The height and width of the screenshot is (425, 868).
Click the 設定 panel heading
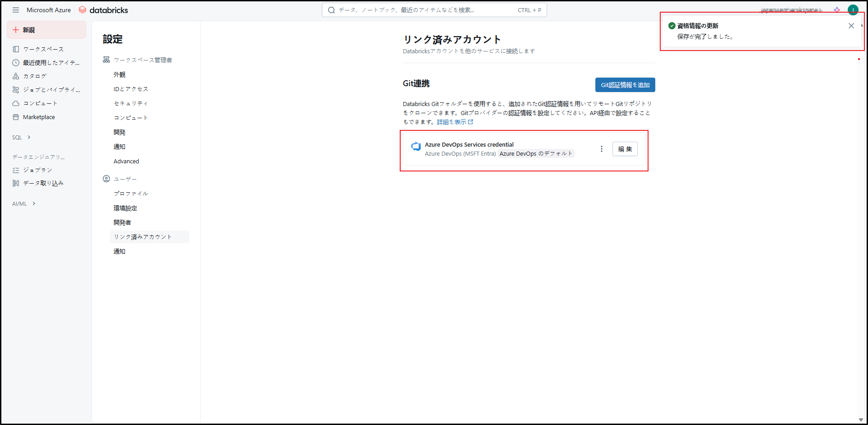tap(113, 39)
